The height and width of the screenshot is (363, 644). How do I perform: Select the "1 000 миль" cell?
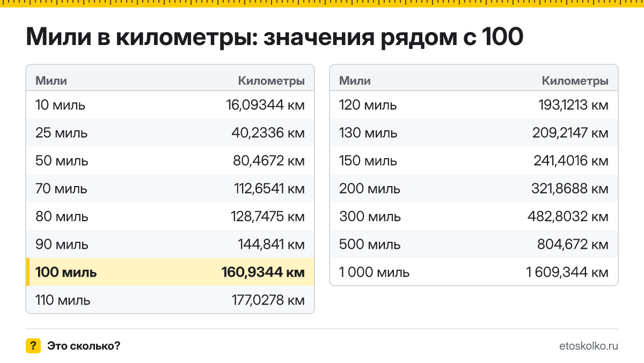pyautogui.click(x=375, y=272)
